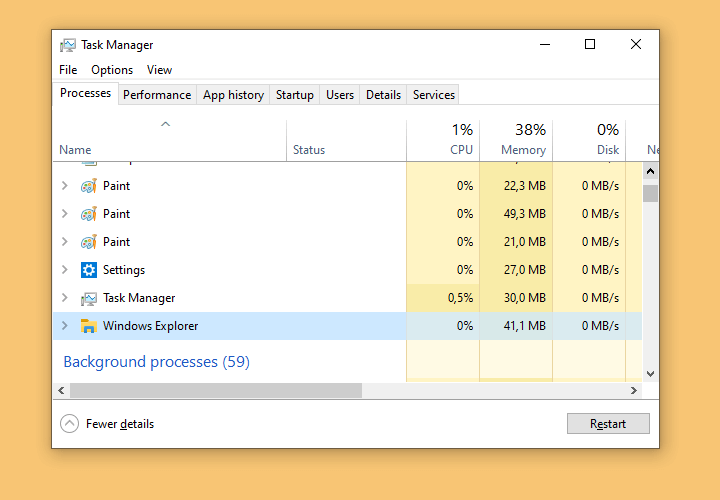Switch to the Users tab
This screenshot has height=500, width=720.
click(x=340, y=95)
